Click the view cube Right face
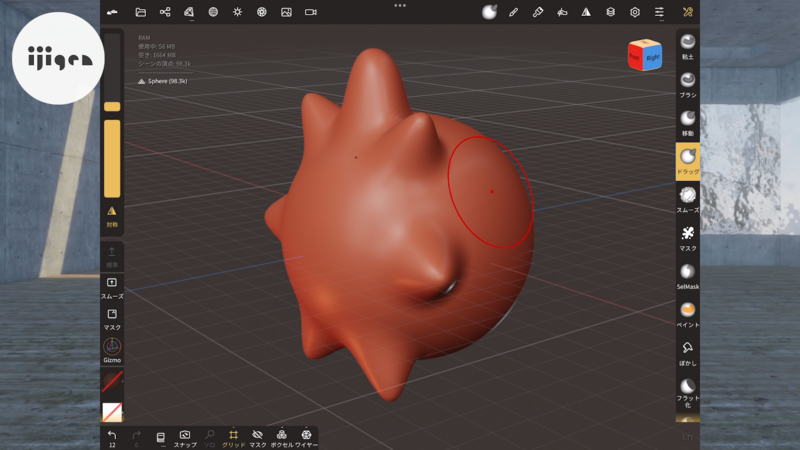This screenshot has height=450, width=800. 653,58
